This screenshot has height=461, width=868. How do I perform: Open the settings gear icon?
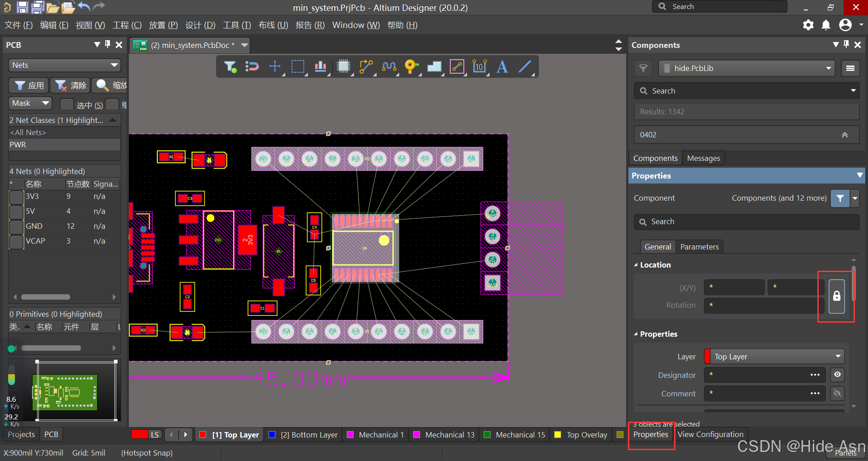pyautogui.click(x=808, y=25)
